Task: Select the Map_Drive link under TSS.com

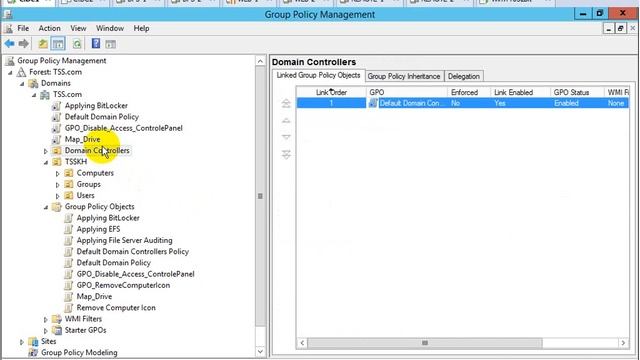Action: [x=82, y=140]
